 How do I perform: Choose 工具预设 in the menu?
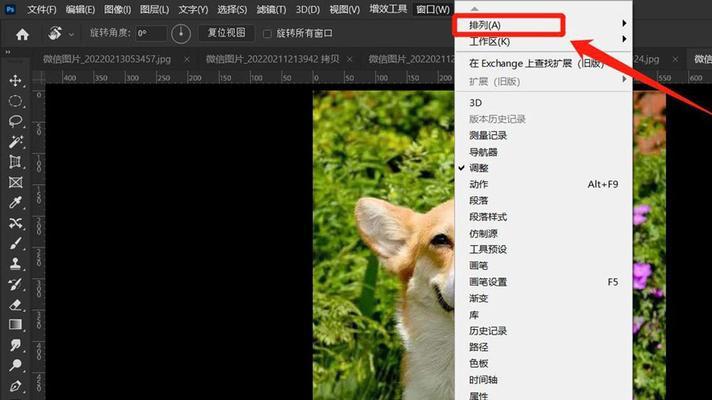click(544, 250)
